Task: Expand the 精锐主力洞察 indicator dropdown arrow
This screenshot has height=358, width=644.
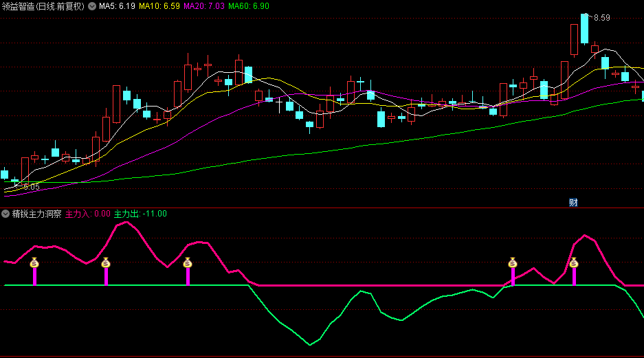Action: (x=5, y=214)
